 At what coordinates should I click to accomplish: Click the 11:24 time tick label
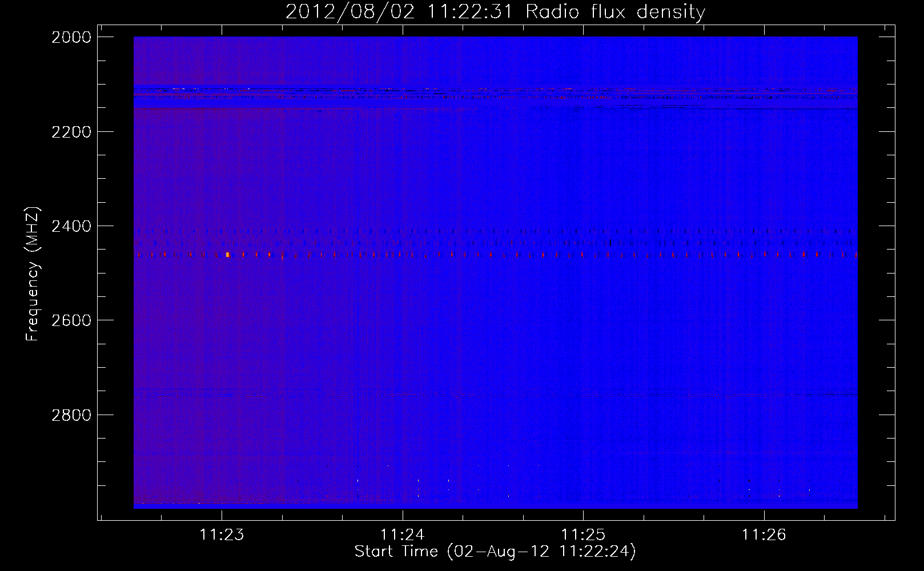[x=403, y=534]
